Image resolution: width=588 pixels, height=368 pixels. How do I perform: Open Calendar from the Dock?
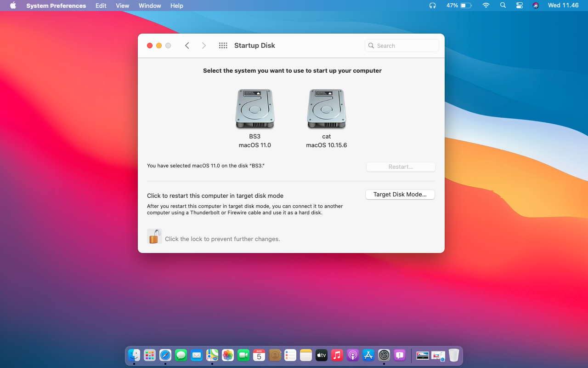point(259,355)
